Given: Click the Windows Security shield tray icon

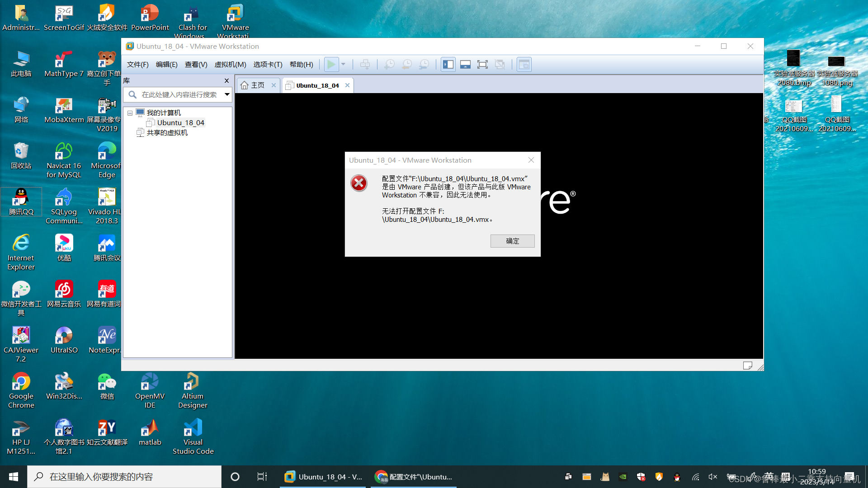Looking at the screenshot, I should [x=641, y=477].
